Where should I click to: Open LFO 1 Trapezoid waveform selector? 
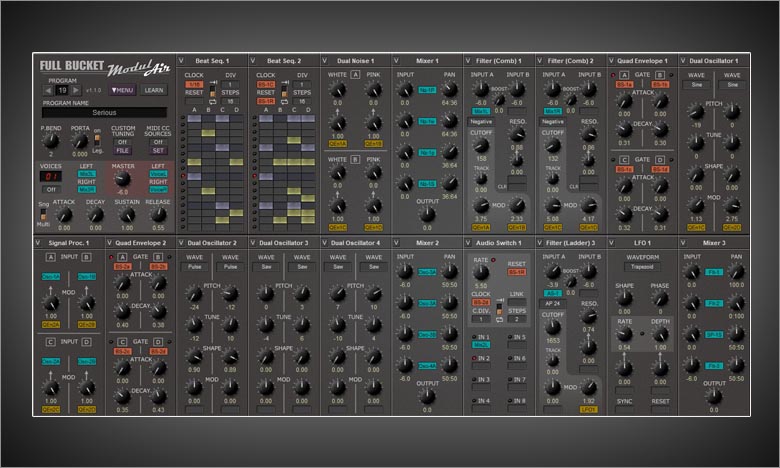click(x=642, y=267)
